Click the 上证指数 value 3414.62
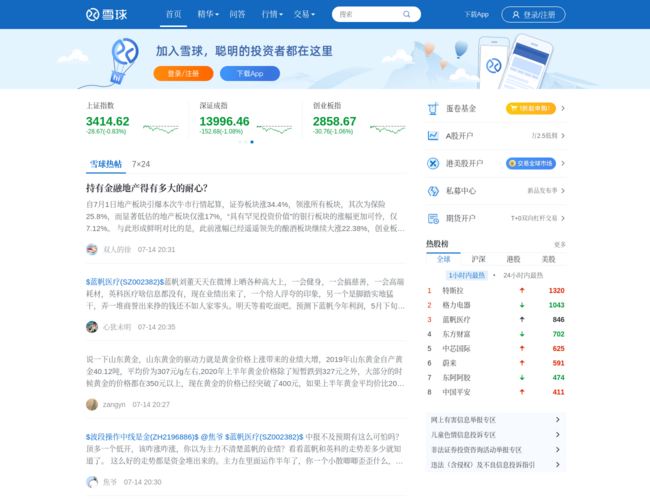This screenshot has height=500, width=650. click(108, 121)
